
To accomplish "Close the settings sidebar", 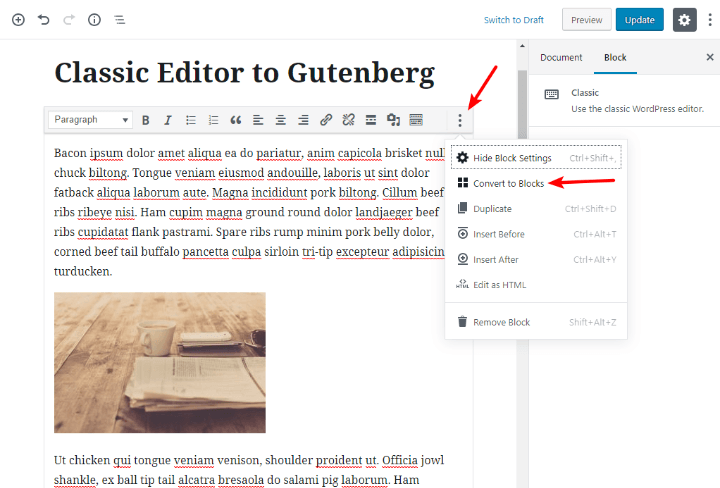I will pyautogui.click(x=710, y=57).
